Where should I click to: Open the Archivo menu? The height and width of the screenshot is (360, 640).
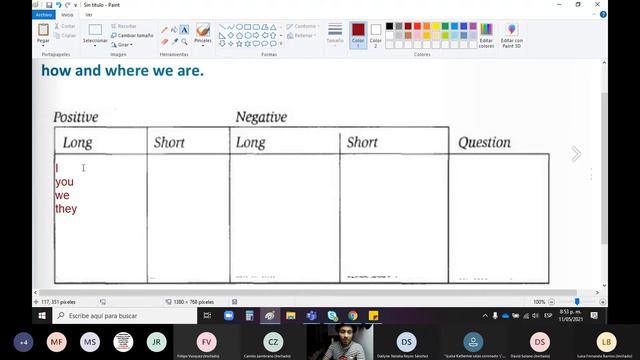point(44,15)
